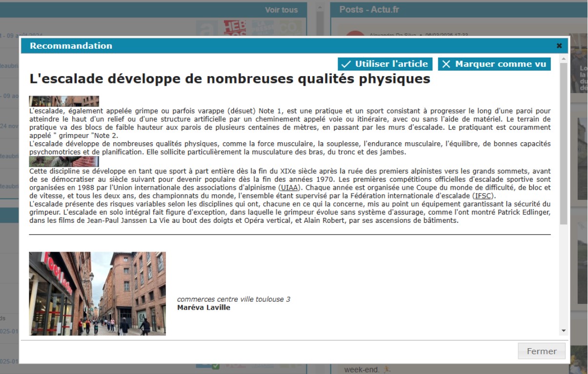The image size is (588, 374).
Task: Click the small street banner image above first paragraph
Action: tap(64, 101)
